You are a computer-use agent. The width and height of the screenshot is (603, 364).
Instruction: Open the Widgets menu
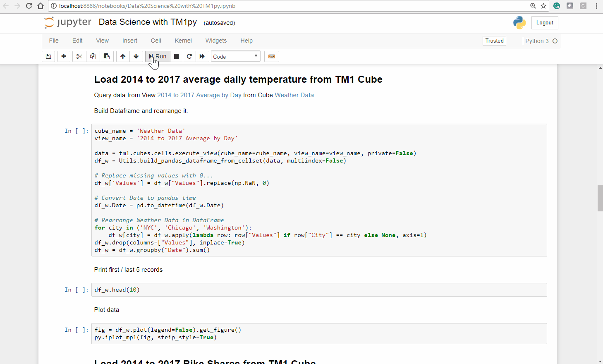click(x=216, y=41)
